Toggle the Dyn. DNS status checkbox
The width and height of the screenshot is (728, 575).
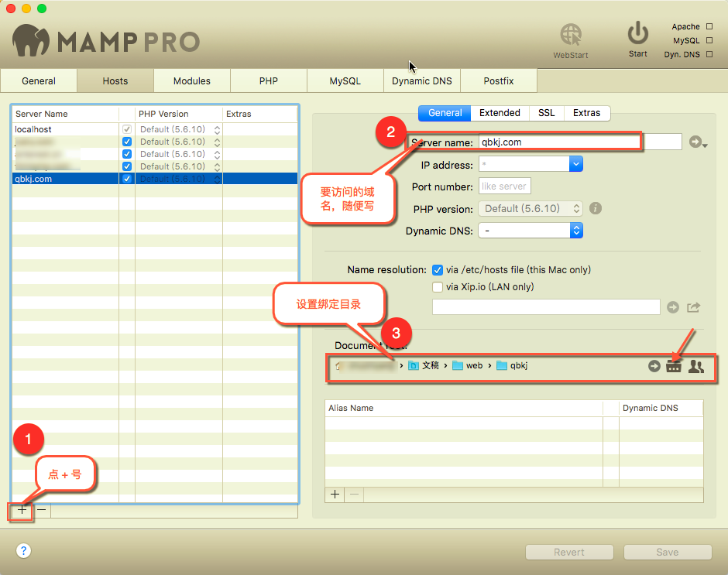(x=709, y=54)
